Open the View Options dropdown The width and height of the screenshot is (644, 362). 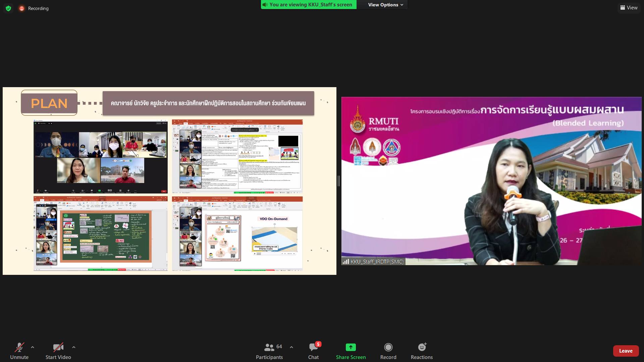385,5
